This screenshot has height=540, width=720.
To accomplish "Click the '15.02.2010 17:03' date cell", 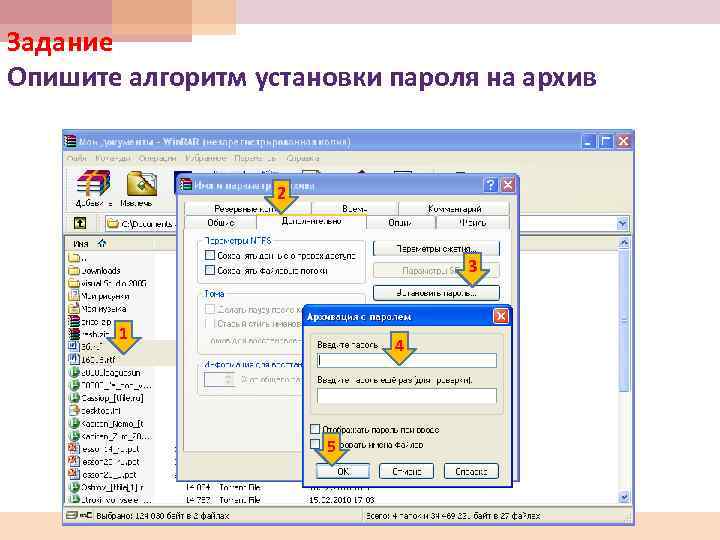I will tap(342, 500).
